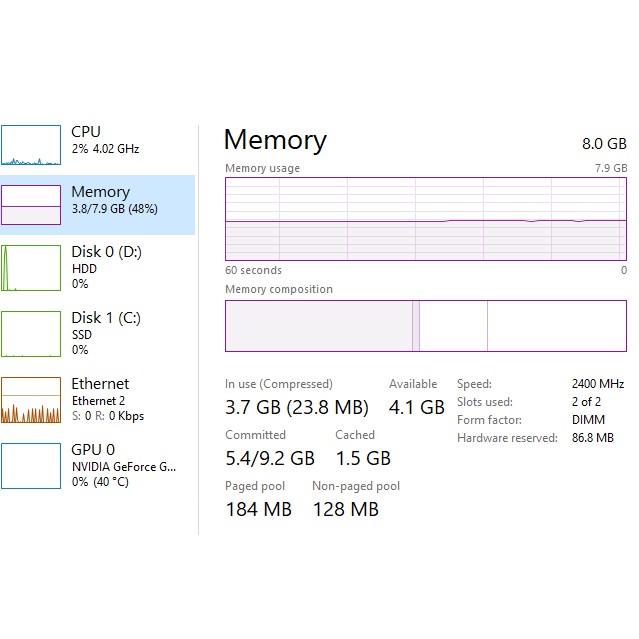Click the narrow Modified segment in Memory composition
639x639 pixels.
coord(415,326)
